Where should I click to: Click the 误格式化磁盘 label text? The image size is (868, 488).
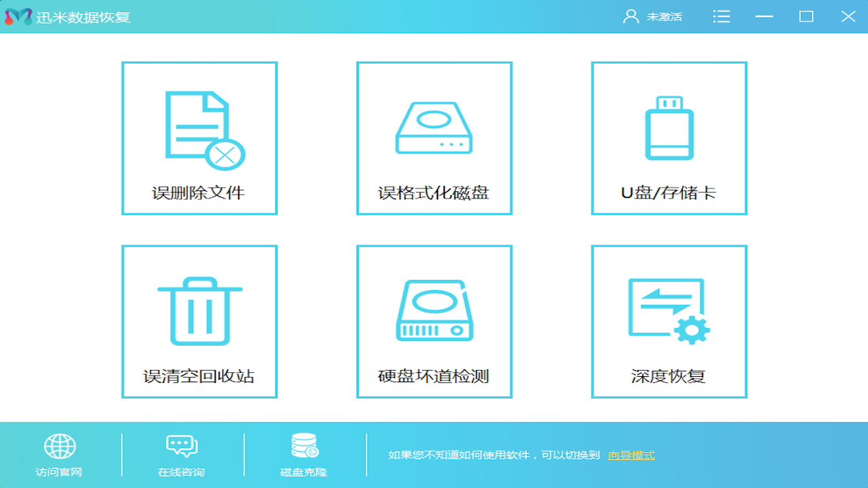[x=434, y=192]
